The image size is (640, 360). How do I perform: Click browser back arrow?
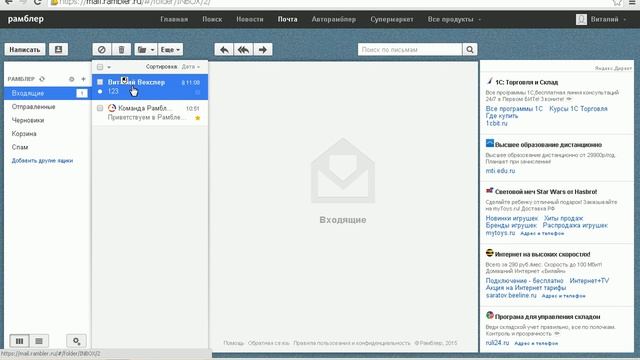tap(8, 2)
